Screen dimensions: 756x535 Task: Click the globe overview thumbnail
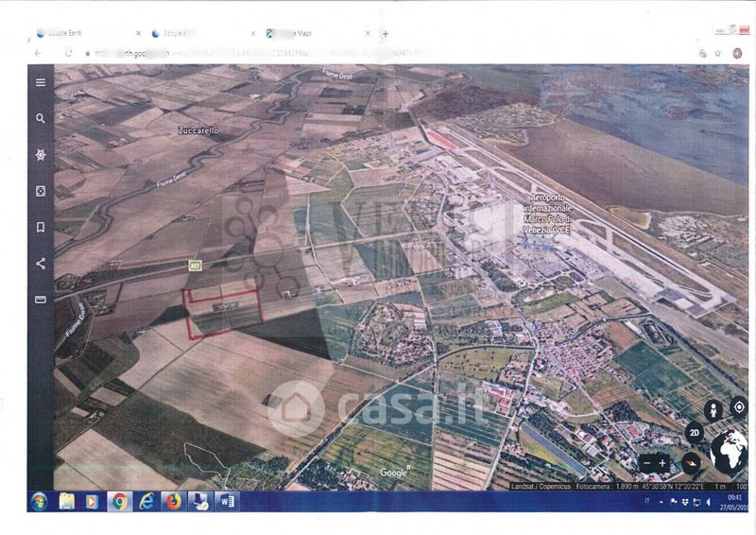click(x=729, y=453)
